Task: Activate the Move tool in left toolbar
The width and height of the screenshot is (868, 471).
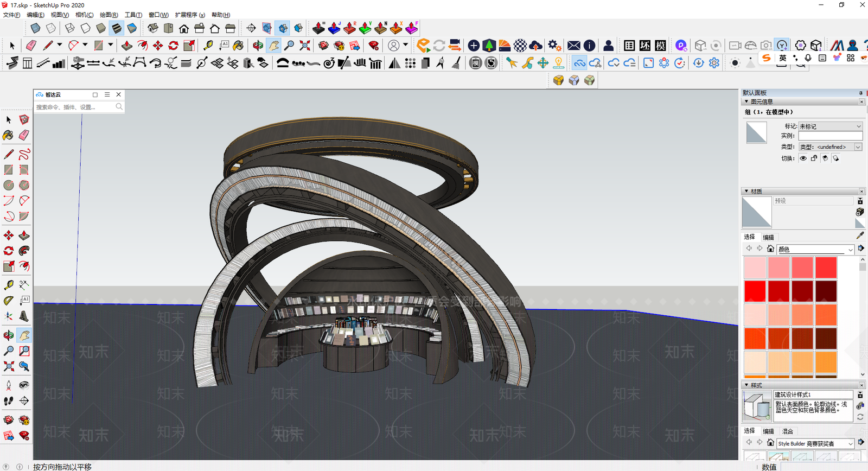Action: click(8, 235)
